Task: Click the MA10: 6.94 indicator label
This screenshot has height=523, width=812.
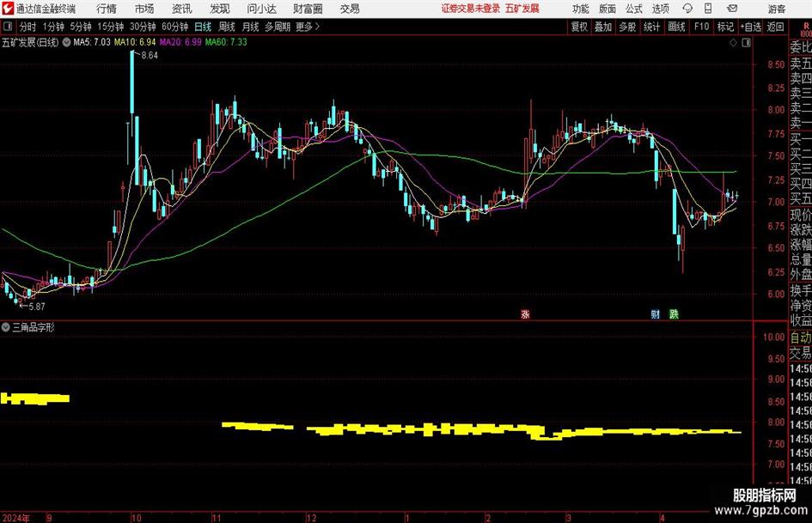Action: (135, 42)
